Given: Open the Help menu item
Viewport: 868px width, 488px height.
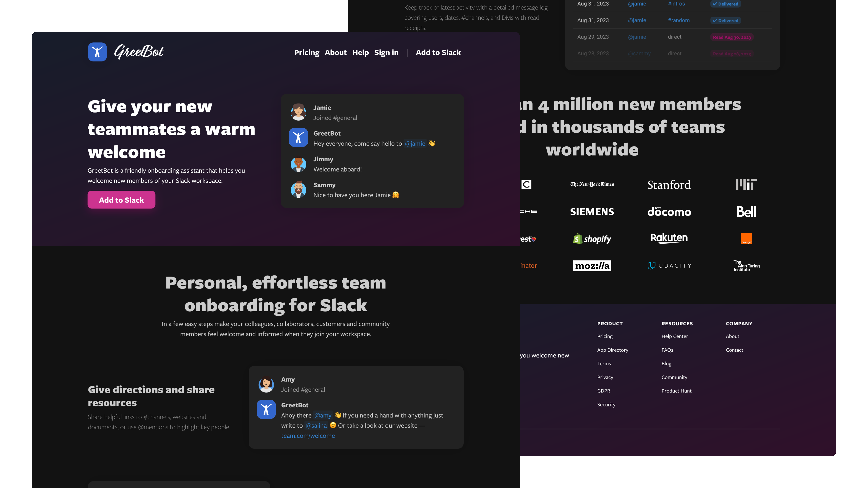Looking at the screenshot, I should click(361, 53).
